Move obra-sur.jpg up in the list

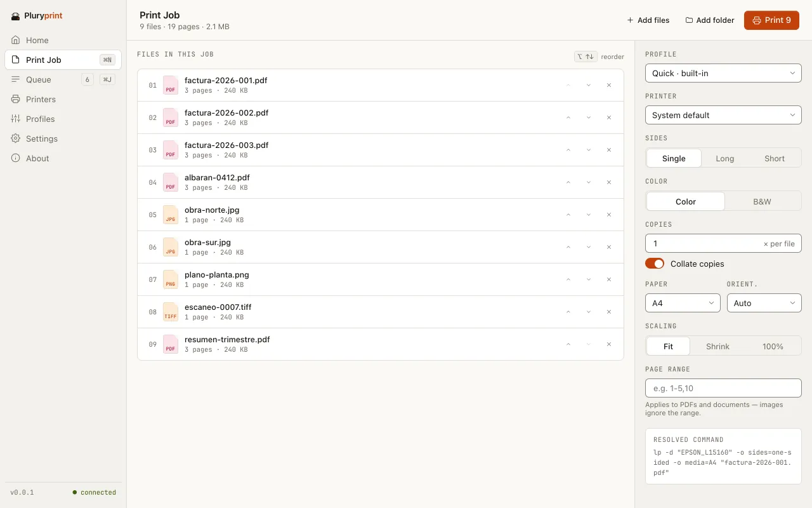coord(568,247)
